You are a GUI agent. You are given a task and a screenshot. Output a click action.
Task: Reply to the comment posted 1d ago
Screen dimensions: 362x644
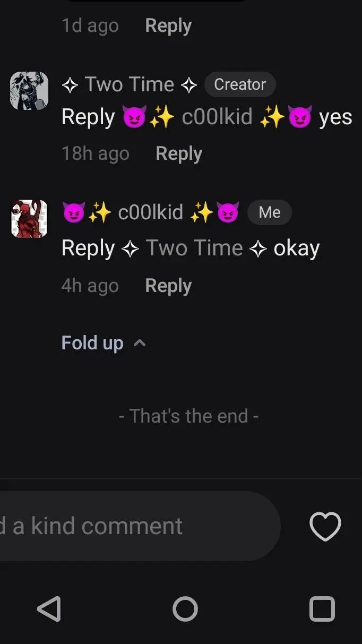coord(168,25)
